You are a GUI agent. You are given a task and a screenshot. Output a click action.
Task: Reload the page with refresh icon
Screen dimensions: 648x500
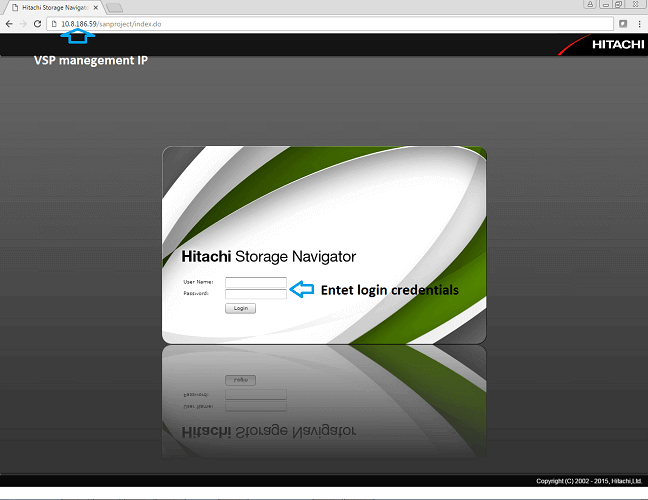(x=37, y=24)
